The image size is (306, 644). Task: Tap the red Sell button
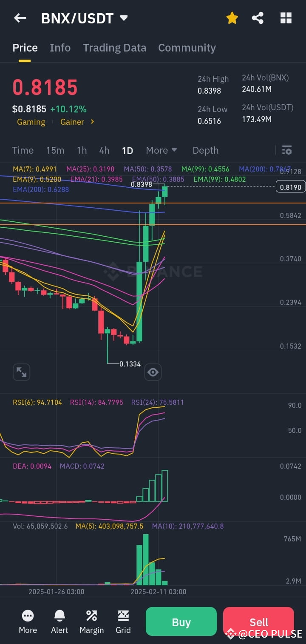point(258,621)
